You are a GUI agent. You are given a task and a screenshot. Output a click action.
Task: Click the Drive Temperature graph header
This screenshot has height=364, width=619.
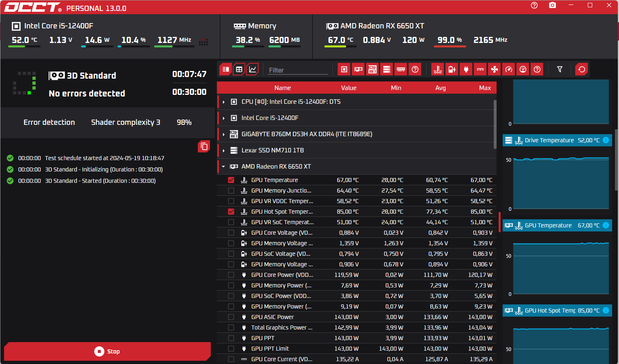557,140
